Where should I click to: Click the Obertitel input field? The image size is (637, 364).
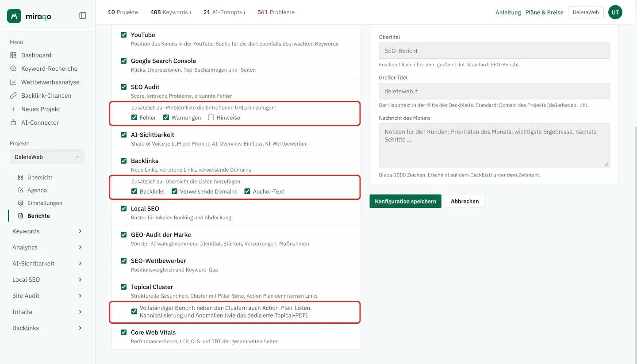494,51
